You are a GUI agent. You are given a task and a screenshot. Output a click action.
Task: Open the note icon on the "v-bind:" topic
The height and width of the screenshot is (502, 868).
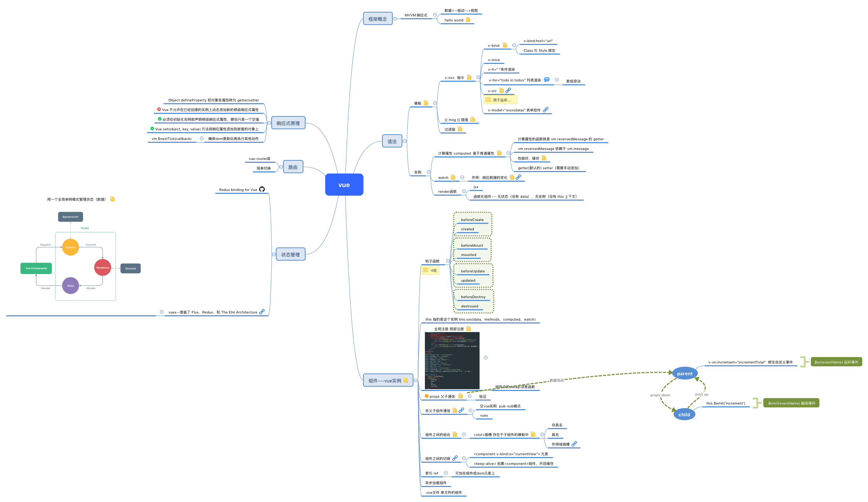point(505,45)
